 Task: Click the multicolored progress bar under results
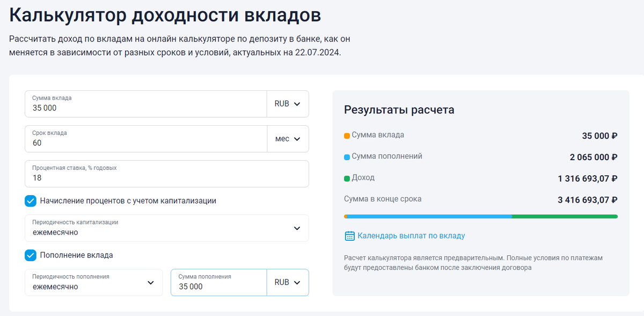tap(481, 216)
